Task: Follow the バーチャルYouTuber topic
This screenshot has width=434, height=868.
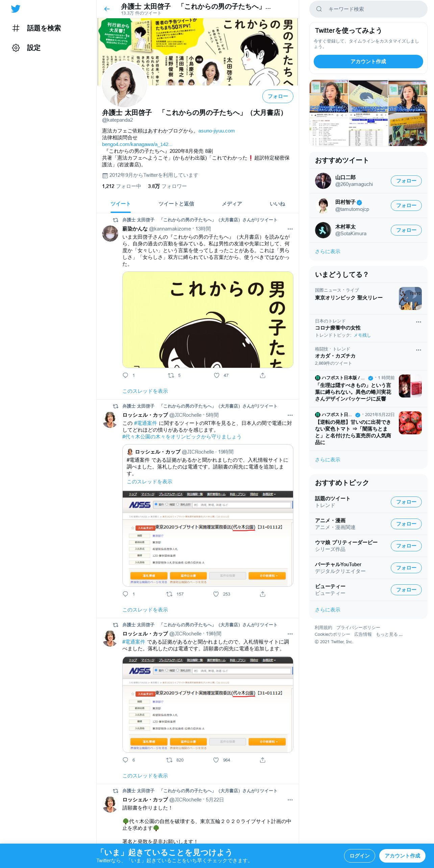Action: [406, 568]
